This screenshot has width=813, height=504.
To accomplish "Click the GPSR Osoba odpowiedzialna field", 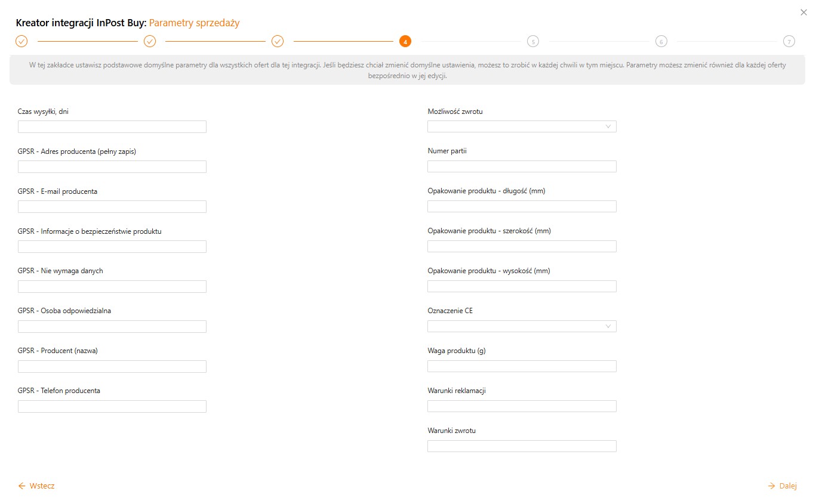I will point(112,326).
